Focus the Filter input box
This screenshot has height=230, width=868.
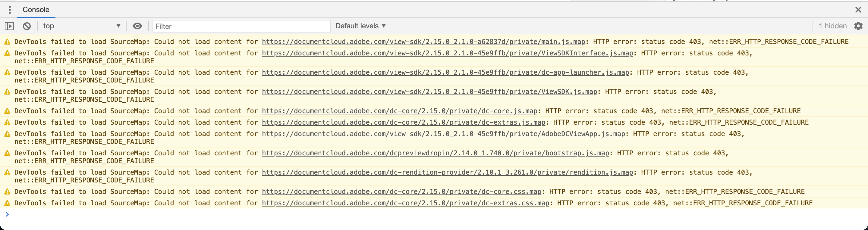[x=241, y=26]
